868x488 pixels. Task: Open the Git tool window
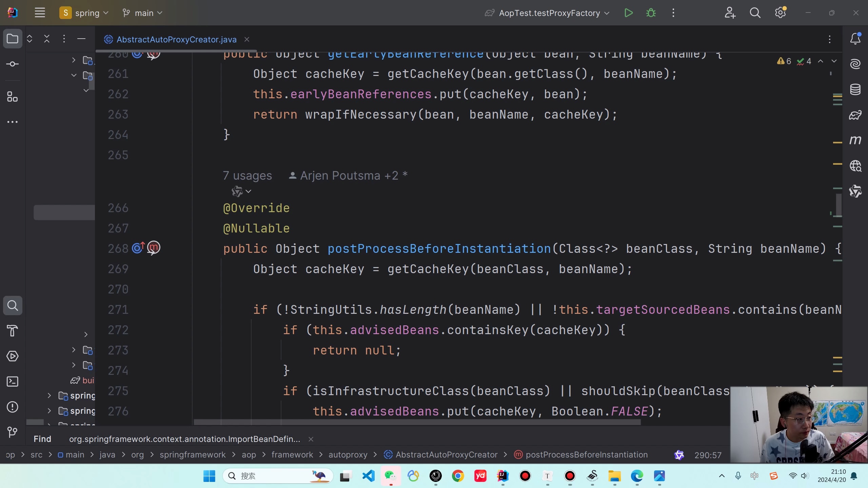point(13,432)
